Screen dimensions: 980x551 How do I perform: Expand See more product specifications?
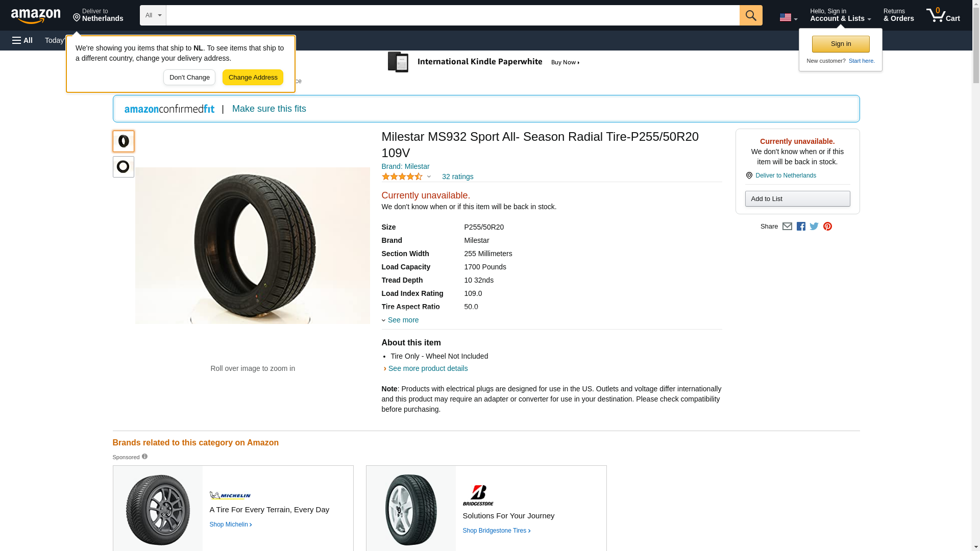402,320
